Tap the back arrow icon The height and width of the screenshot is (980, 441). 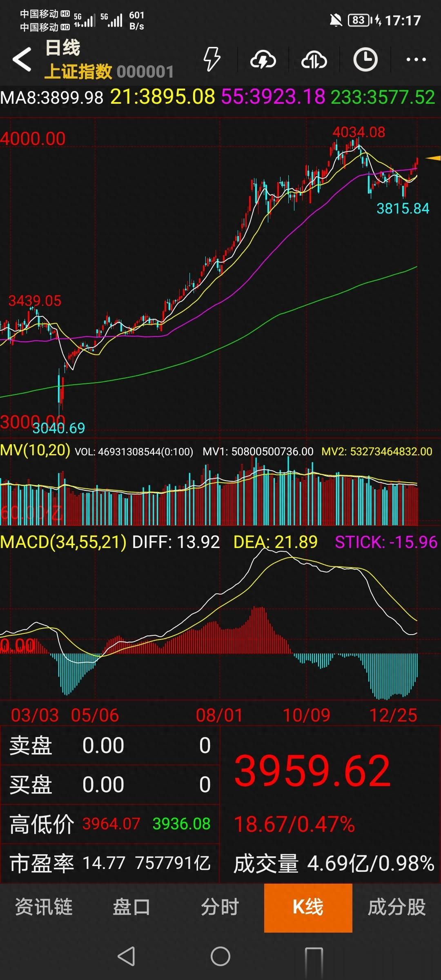[22, 59]
